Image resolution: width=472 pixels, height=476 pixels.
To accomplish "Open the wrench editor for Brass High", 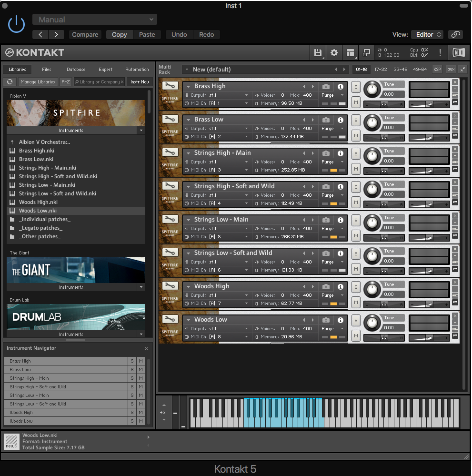I will pyautogui.click(x=170, y=86).
